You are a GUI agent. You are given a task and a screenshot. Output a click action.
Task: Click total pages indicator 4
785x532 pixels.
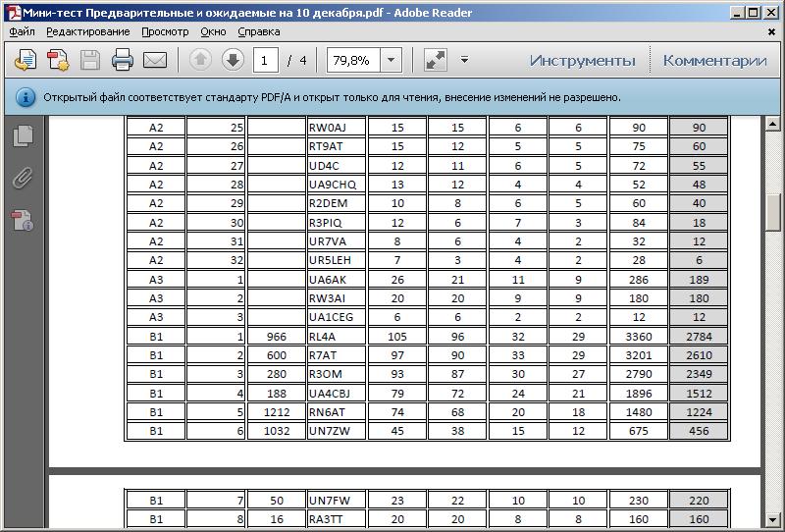pos(303,61)
